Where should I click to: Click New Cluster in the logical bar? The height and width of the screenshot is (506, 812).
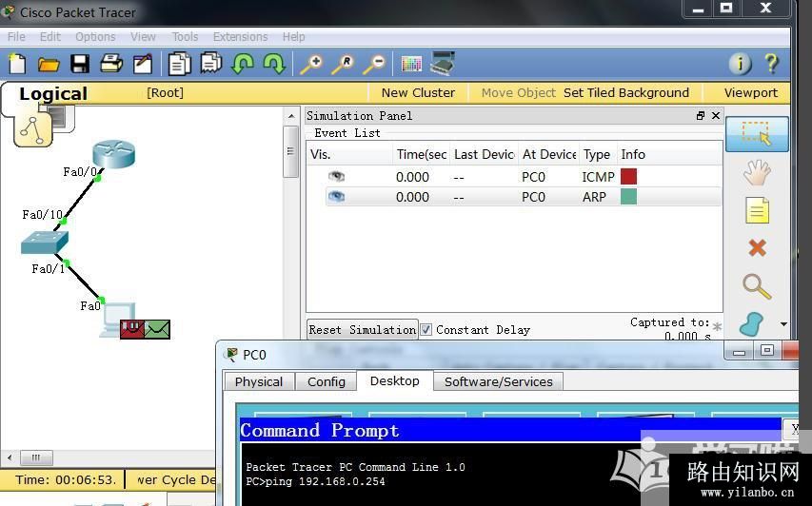click(x=418, y=92)
